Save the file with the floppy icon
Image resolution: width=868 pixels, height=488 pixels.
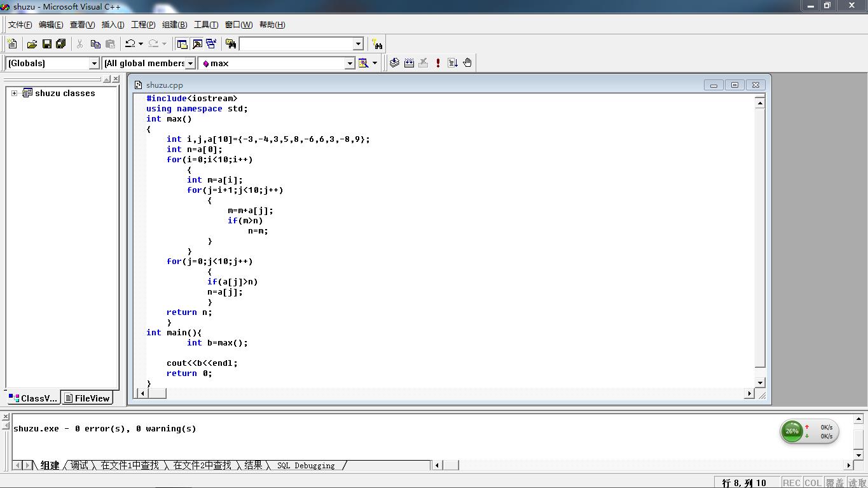coord(46,44)
